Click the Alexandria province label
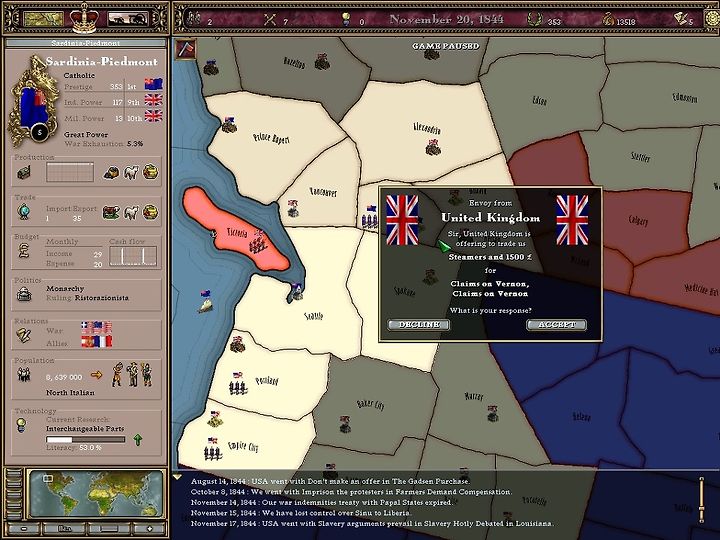 427,128
